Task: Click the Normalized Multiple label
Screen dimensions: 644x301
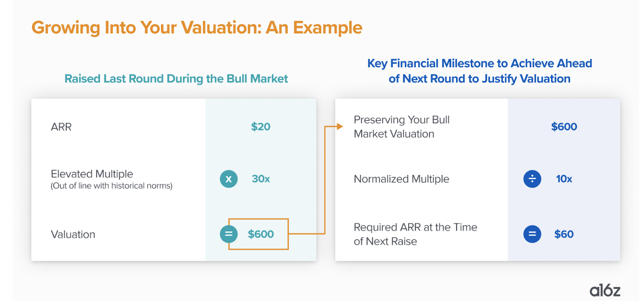Action: [x=401, y=179]
